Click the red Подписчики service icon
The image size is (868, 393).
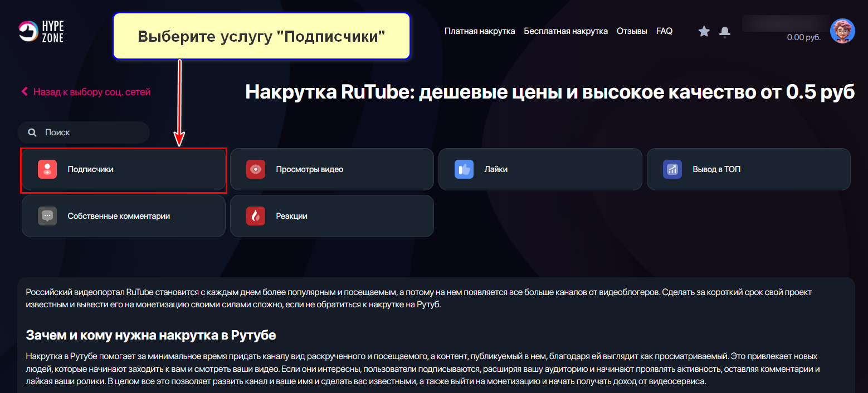pyautogui.click(x=47, y=169)
